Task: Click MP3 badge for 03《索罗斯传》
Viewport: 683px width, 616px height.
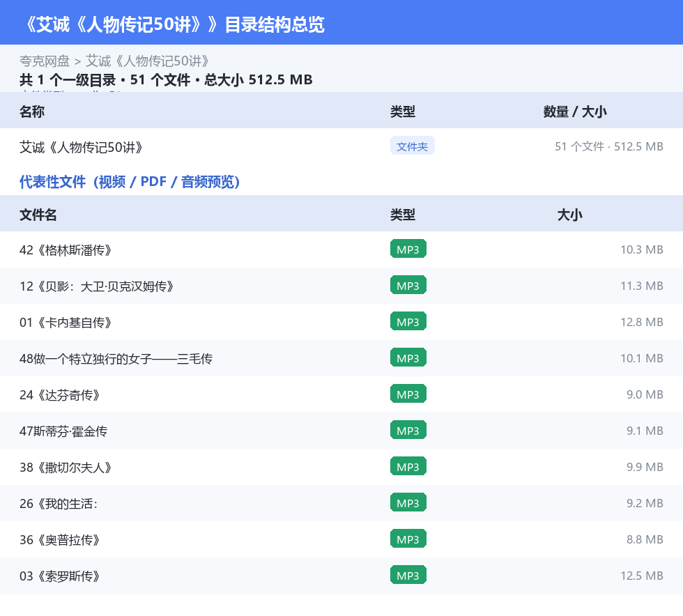Action: [x=408, y=574]
